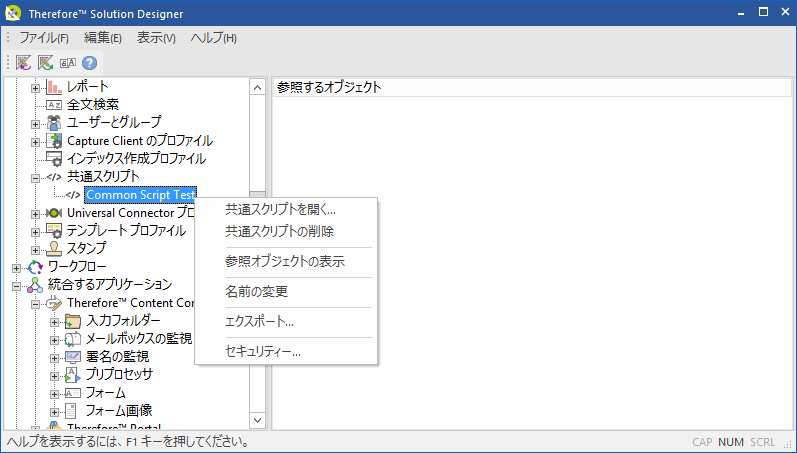
Task: Open help via the blue question mark icon
Action: (x=89, y=63)
